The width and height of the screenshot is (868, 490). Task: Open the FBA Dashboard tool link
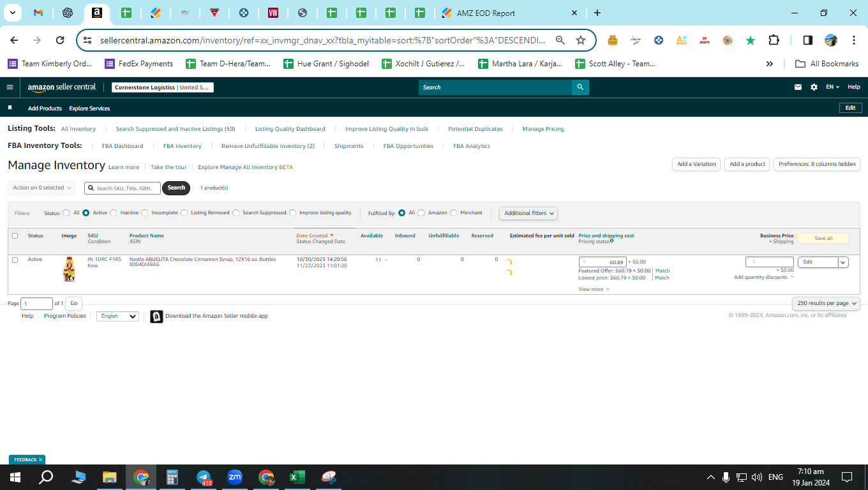pos(123,146)
